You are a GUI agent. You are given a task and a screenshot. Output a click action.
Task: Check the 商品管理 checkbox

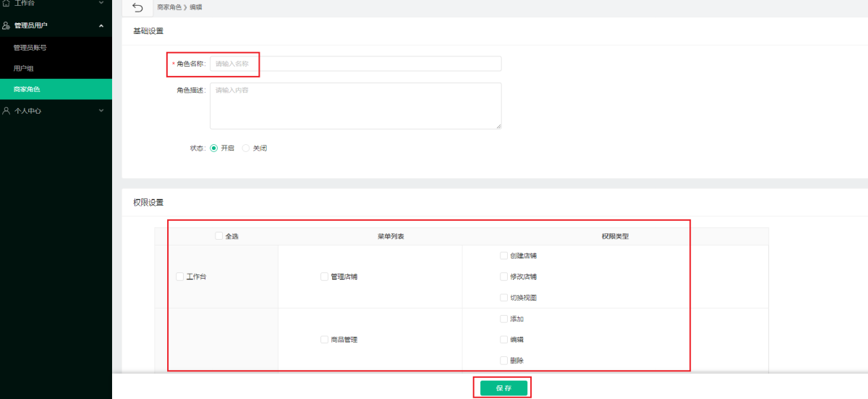[x=325, y=339]
